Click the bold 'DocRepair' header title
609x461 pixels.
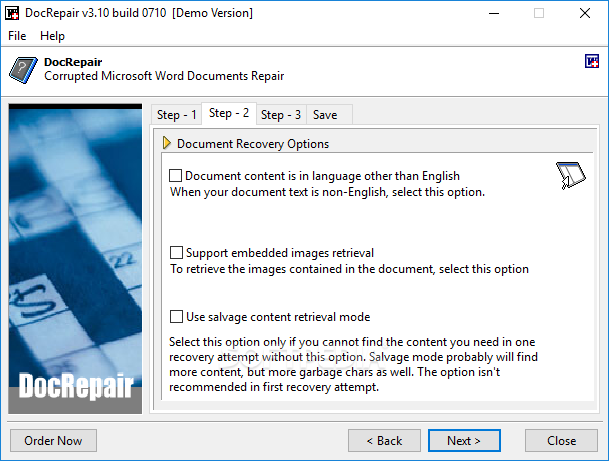pos(73,62)
